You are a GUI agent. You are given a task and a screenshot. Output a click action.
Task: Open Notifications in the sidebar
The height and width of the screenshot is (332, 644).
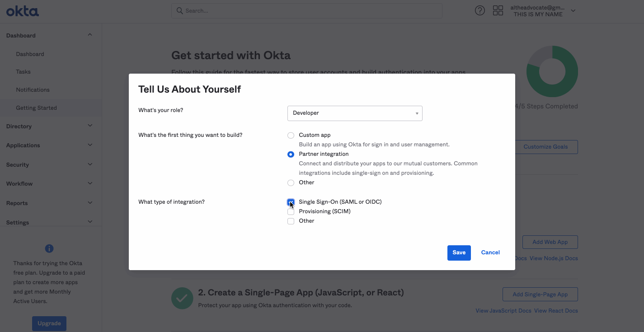point(33,90)
